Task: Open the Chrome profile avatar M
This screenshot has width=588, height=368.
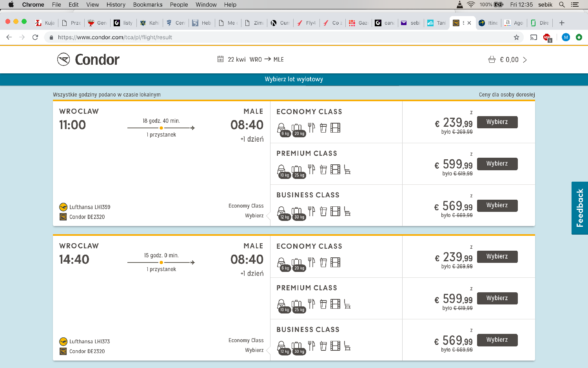Action: coord(566,37)
